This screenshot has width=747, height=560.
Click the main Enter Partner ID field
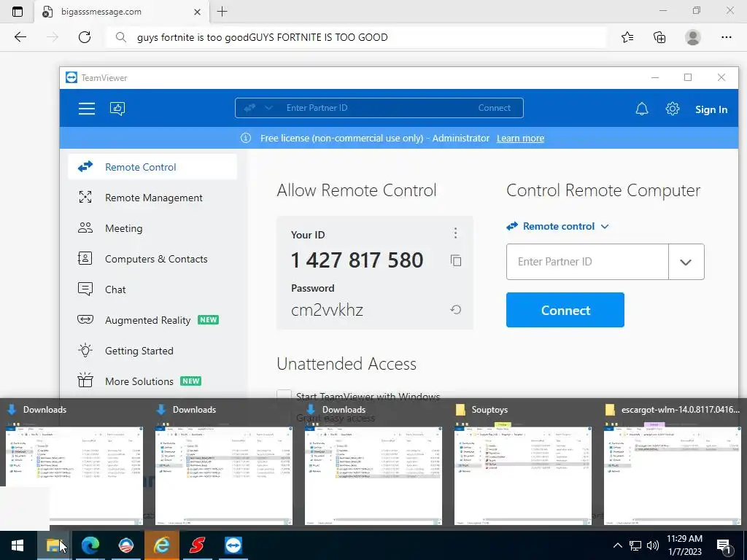coord(587,262)
